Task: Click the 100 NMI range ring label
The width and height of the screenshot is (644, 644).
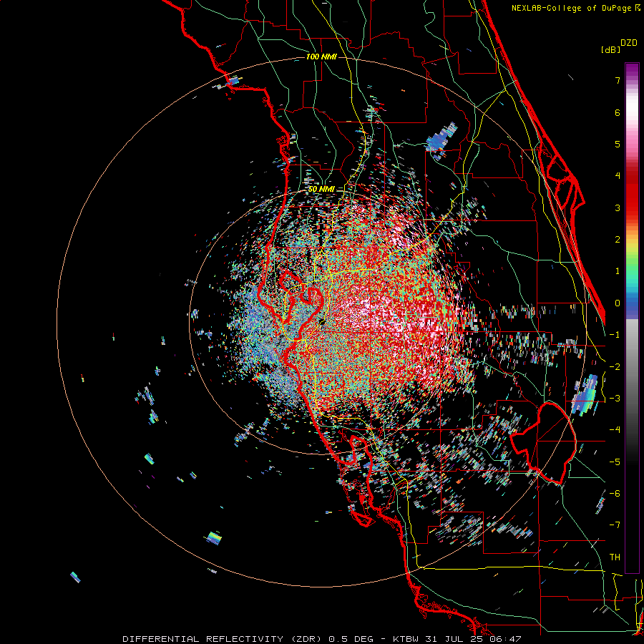Action: point(321,57)
